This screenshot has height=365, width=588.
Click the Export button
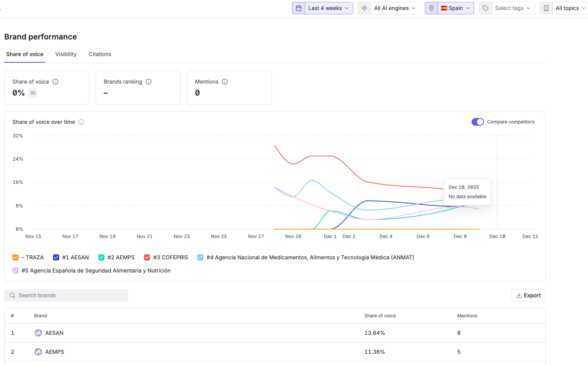(x=528, y=295)
